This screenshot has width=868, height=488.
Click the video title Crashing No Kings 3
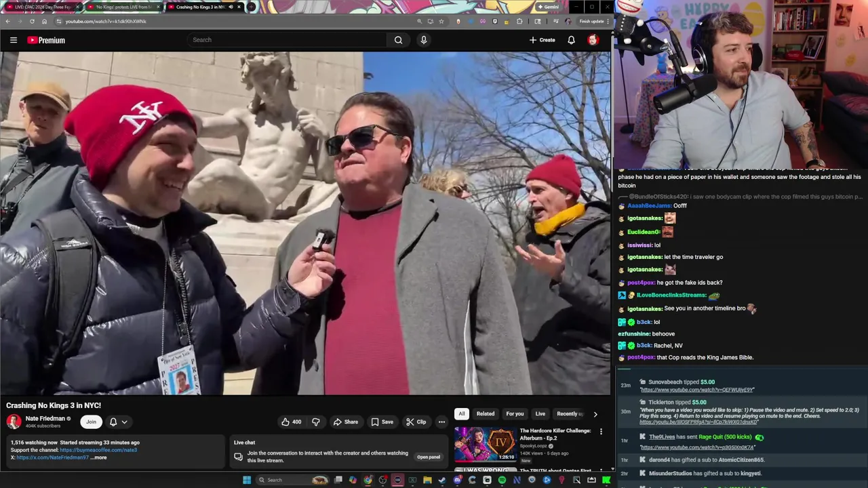pyautogui.click(x=54, y=405)
